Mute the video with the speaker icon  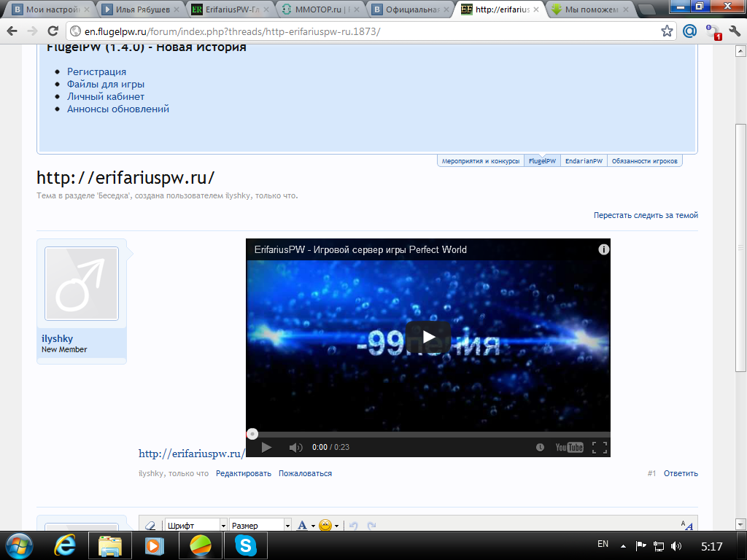click(295, 447)
